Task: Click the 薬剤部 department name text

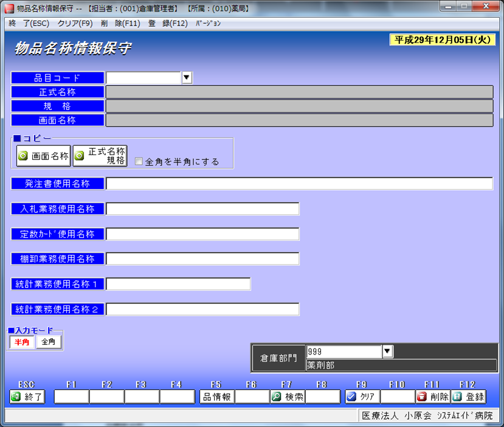Action: click(320, 366)
